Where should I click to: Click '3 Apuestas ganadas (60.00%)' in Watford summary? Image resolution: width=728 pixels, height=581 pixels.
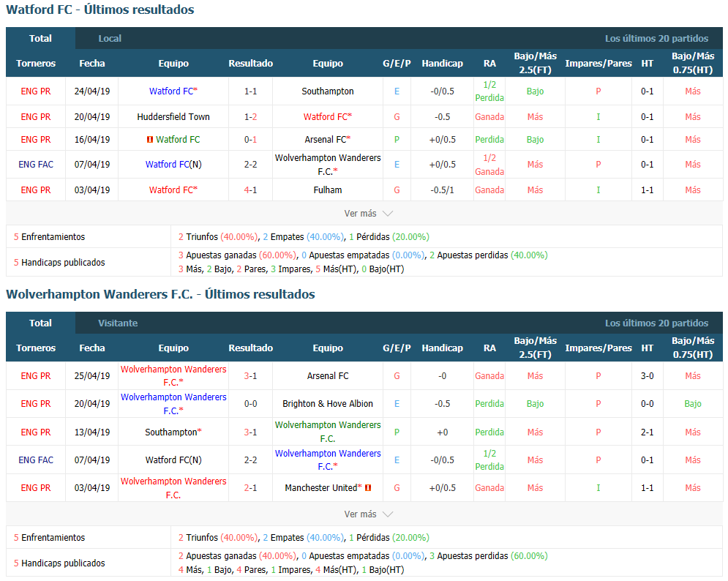pyautogui.click(x=237, y=255)
